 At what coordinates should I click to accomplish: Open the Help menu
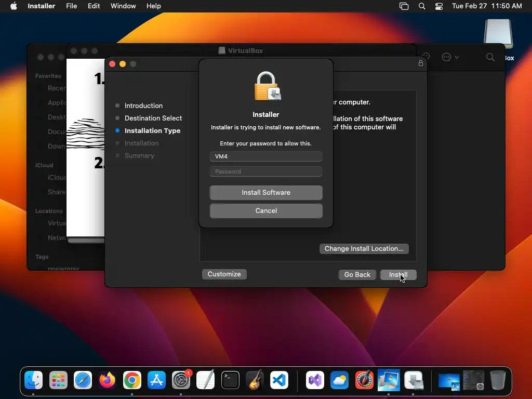pyautogui.click(x=153, y=6)
